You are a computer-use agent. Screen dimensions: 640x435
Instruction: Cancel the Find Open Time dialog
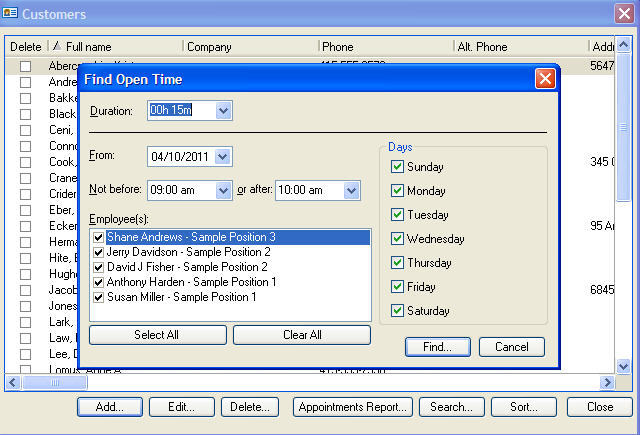(x=511, y=347)
